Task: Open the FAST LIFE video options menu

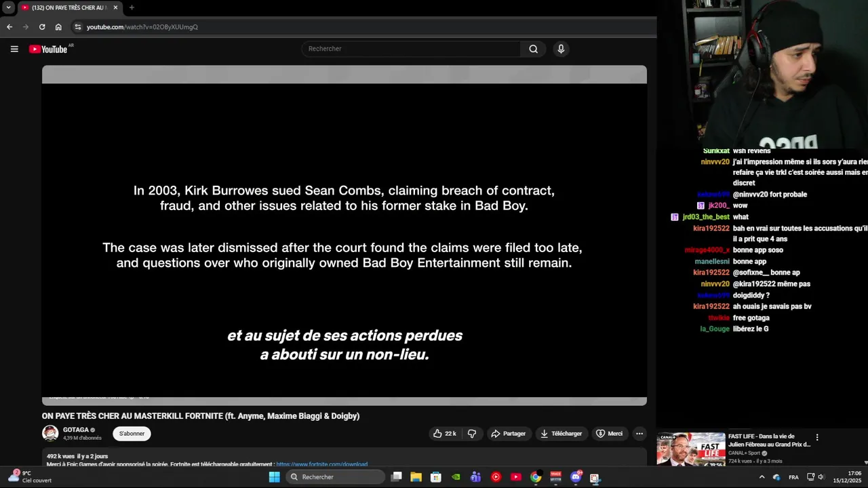Action: [x=817, y=438]
